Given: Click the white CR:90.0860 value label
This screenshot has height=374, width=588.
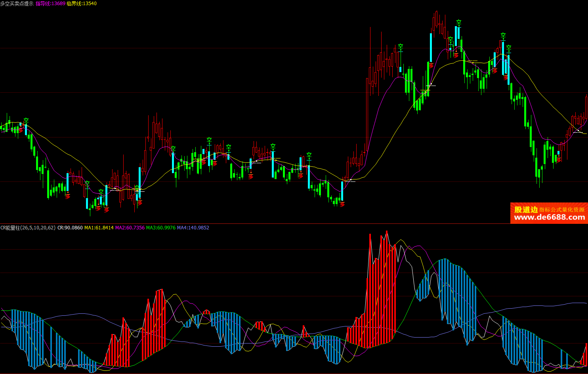Looking at the screenshot, I should [x=70, y=228].
